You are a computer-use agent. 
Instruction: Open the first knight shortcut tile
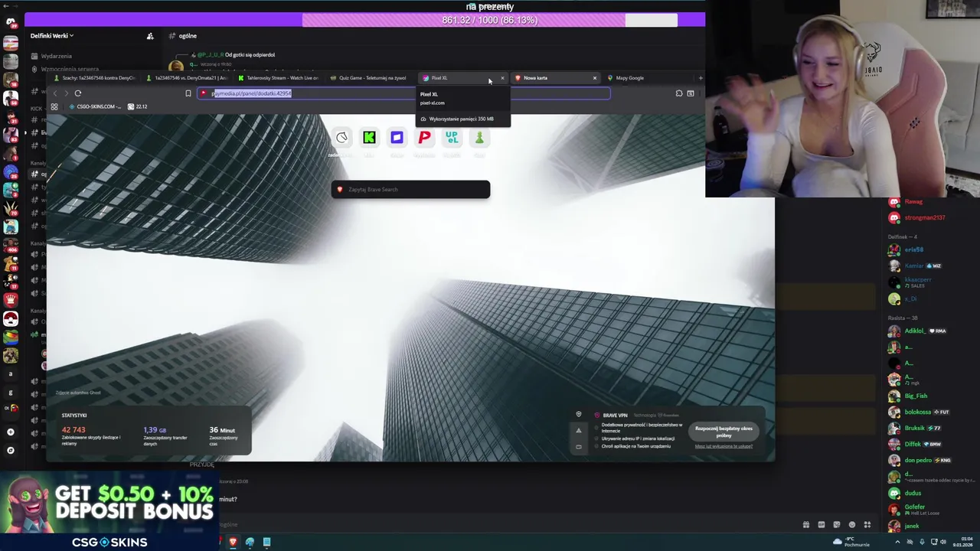pyautogui.click(x=341, y=138)
